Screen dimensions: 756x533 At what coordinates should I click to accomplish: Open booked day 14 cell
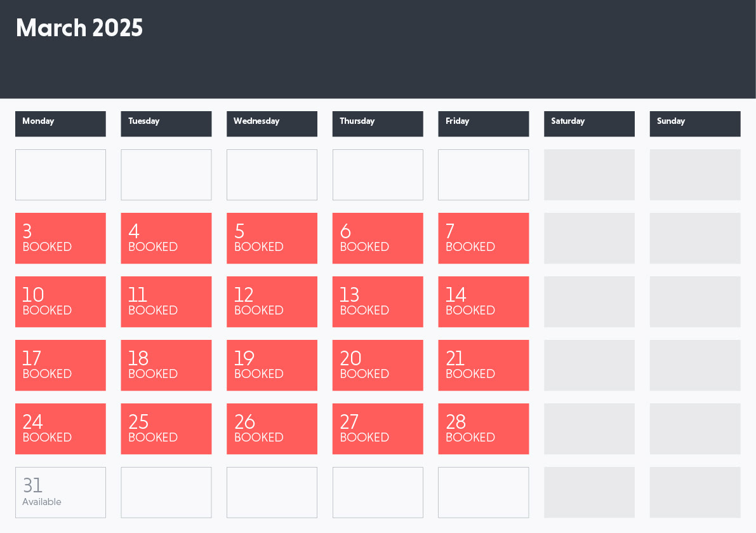(484, 302)
